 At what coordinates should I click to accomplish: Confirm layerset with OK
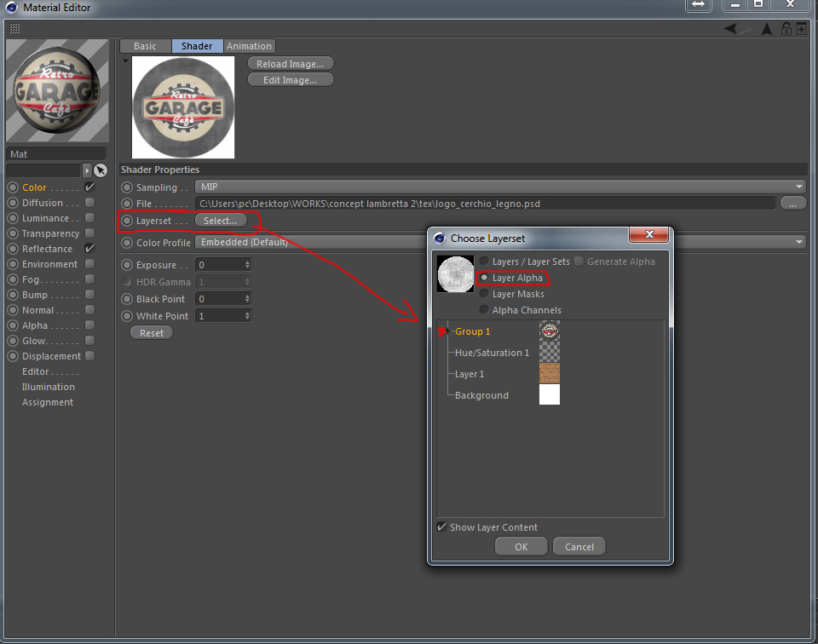click(521, 547)
